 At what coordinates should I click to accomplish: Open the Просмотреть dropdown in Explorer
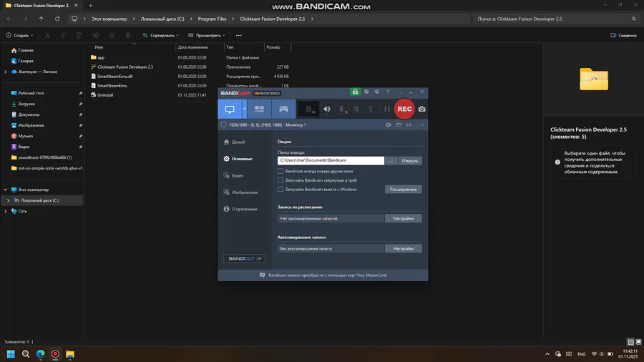[x=206, y=35]
